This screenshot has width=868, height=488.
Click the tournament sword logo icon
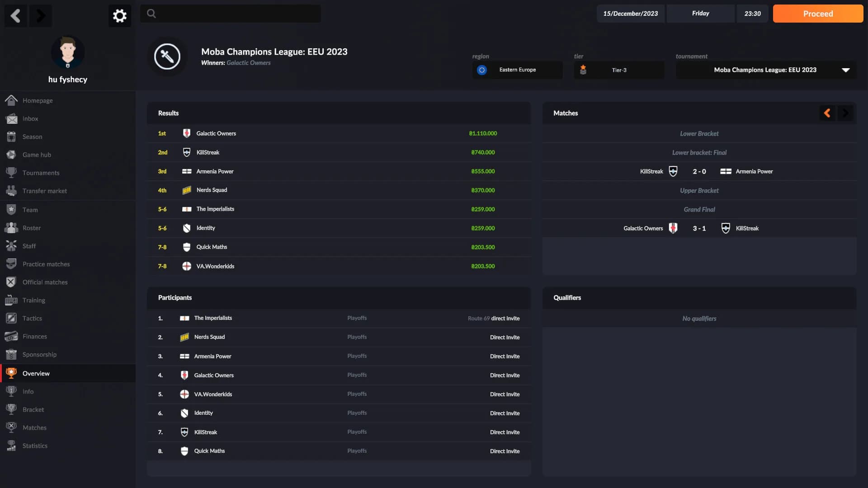pos(167,56)
